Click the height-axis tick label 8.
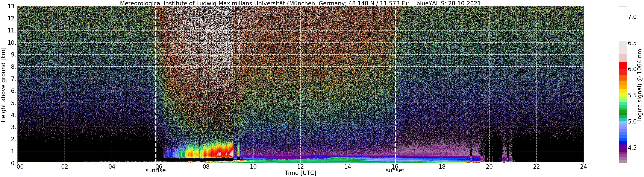644x177 pixels. [x=14, y=67]
